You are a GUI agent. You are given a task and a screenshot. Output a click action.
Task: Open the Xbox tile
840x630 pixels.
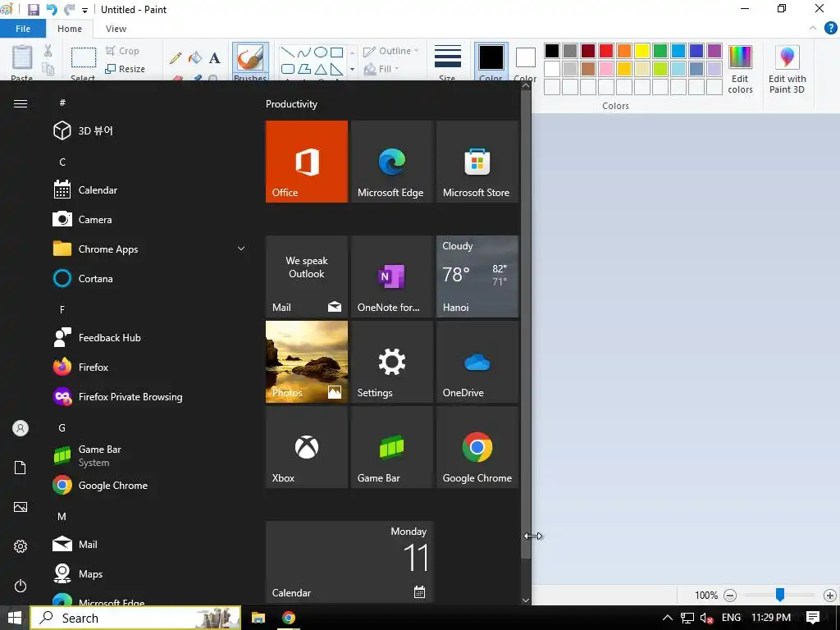click(307, 447)
